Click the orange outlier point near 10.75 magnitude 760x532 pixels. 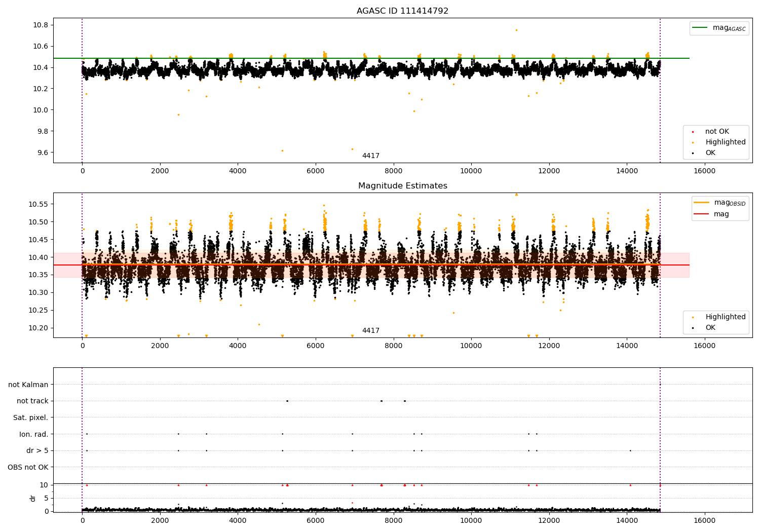coord(516,30)
